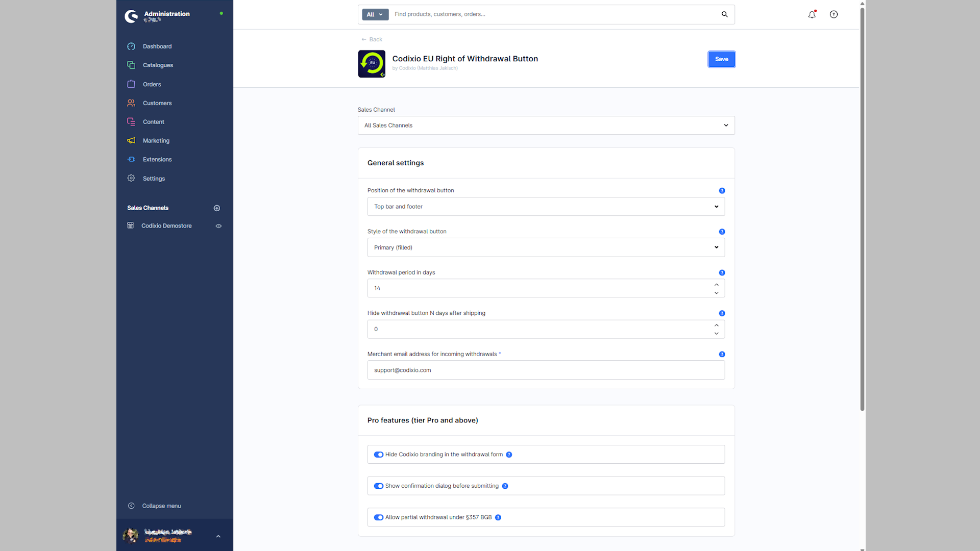This screenshot has height=551, width=980.
Task: Click help icon beside Allow partial withdrawal
Action: [x=498, y=517]
